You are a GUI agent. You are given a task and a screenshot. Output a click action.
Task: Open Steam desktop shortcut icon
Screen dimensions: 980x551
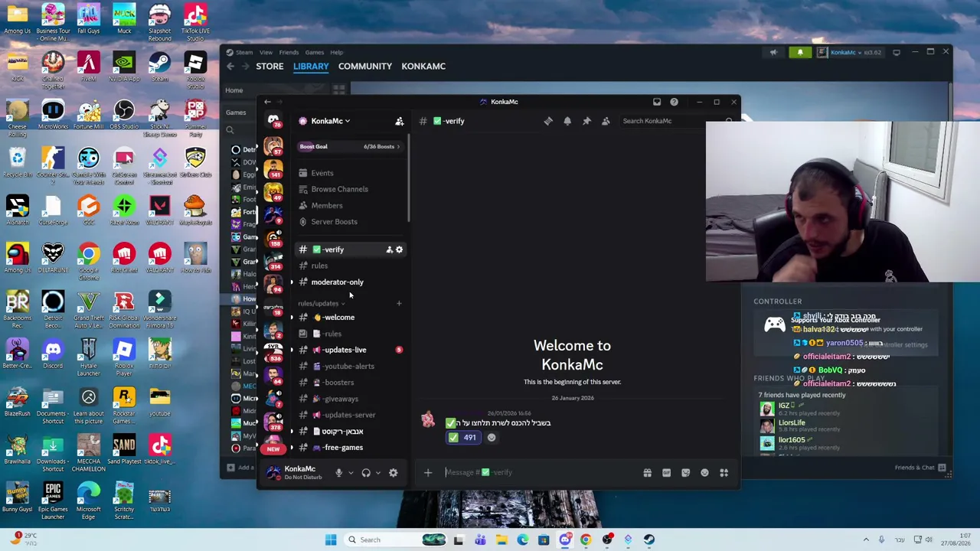click(159, 67)
